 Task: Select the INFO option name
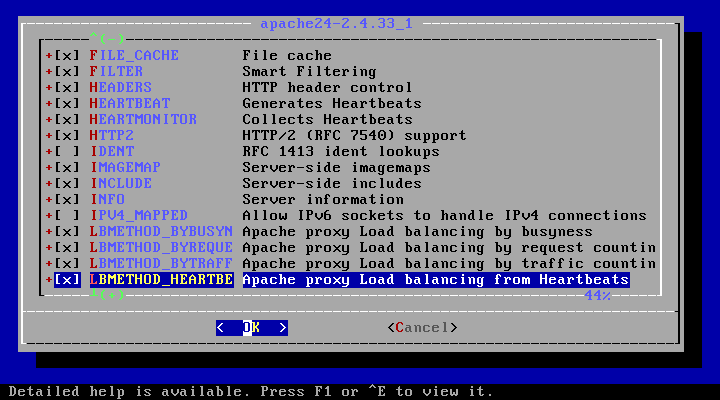point(107,200)
